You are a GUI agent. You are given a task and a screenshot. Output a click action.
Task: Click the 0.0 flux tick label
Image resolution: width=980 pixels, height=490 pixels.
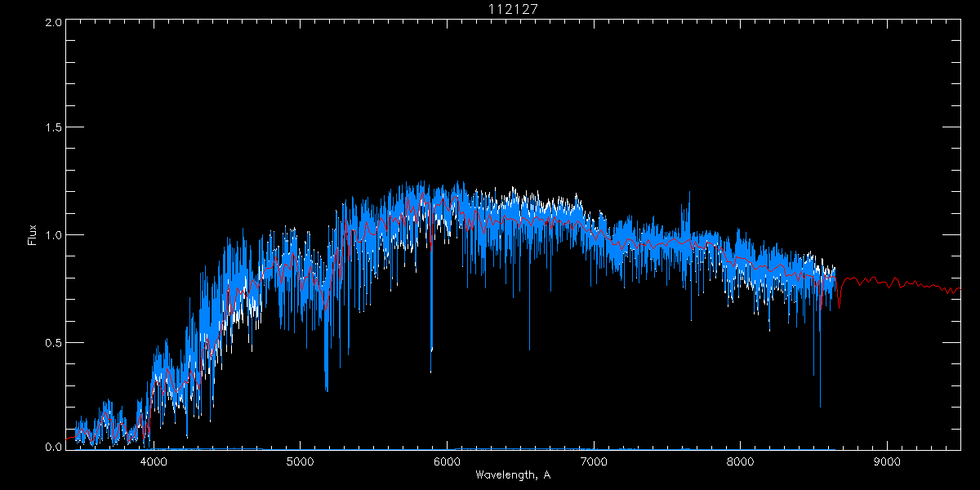[51, 446]
